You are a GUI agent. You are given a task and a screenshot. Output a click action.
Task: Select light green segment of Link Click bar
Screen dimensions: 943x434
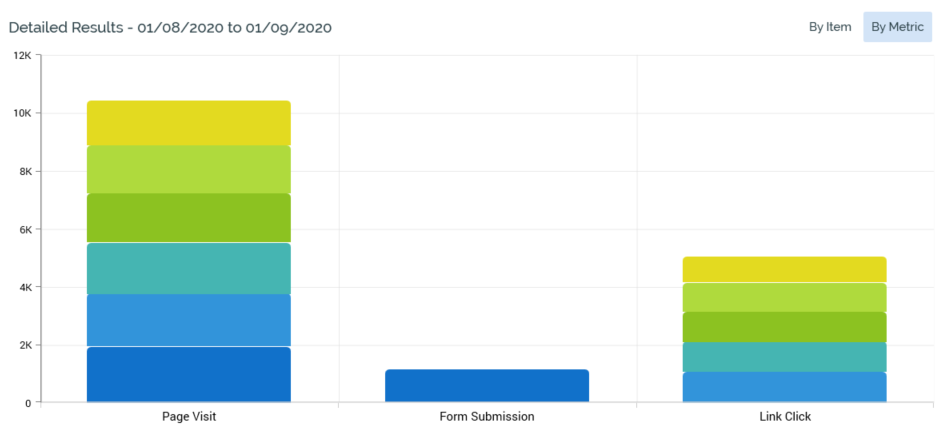[x=784, y=297]
